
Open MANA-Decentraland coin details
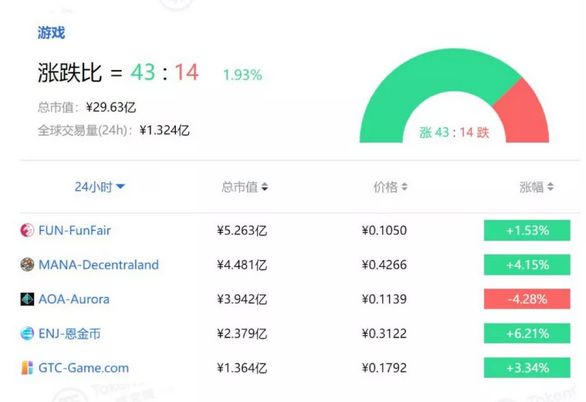[x=99, y=265]
